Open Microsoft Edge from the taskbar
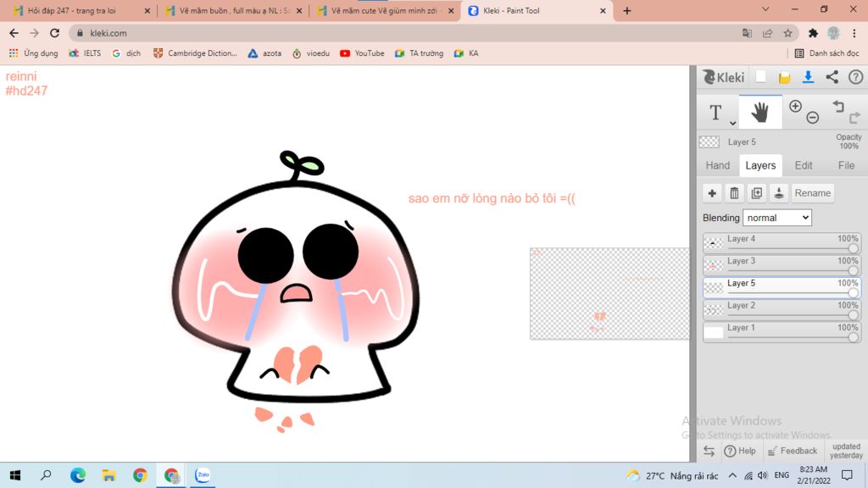Image resolution: width=868 pixels, height=488 pixels. click(x=78, y=475)
